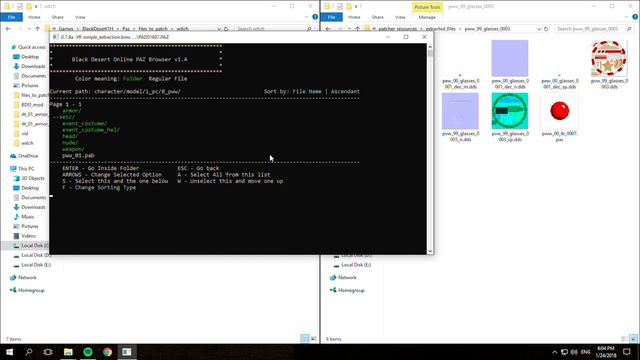
Task: Switch to console app on taskbar
Action: pyautogui.click(x=127, y=352)
